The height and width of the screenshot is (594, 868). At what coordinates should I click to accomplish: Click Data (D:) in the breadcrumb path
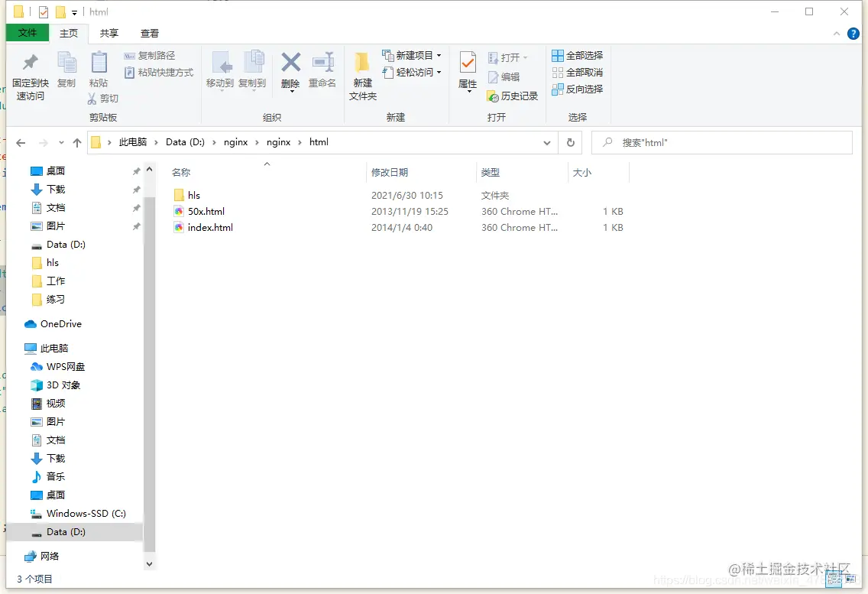(x=185, y=142)
